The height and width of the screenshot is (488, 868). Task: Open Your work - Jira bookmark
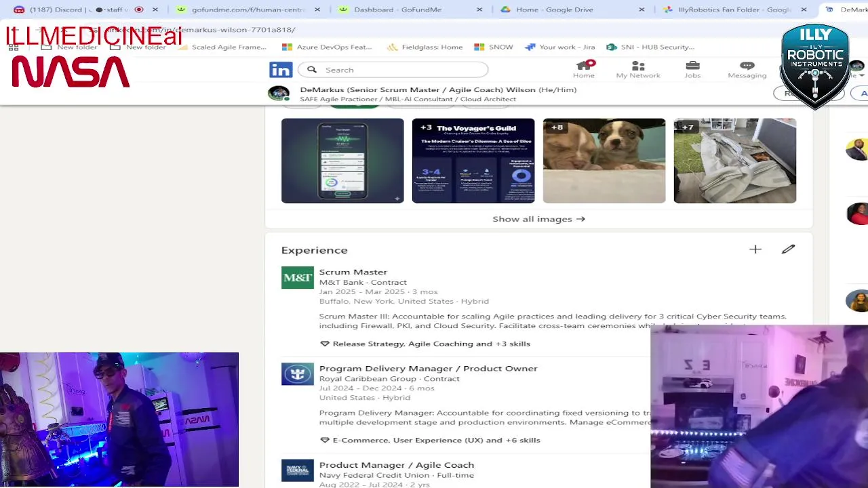pos(560,47)
